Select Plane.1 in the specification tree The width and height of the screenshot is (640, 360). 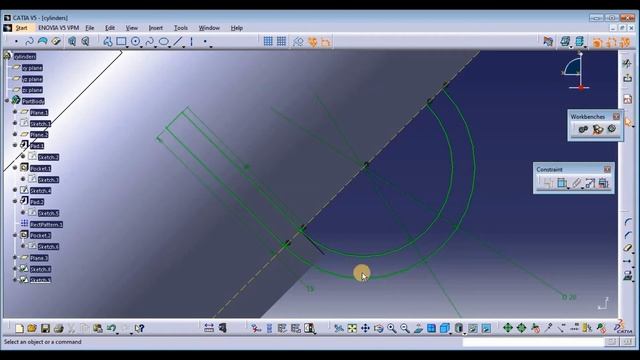pyautogui.click(x=39, y=112)
